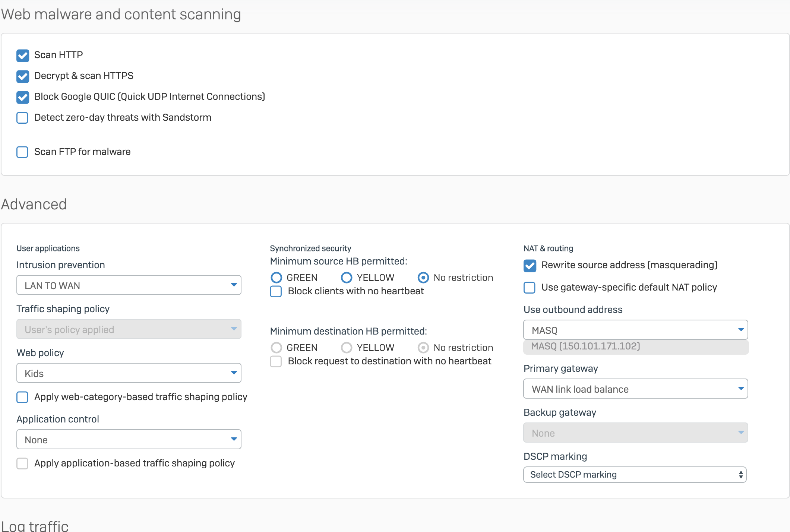Click the Traffic shaping policy dropdown arrow
790x532 pixels.
click(x=234, y=329)
